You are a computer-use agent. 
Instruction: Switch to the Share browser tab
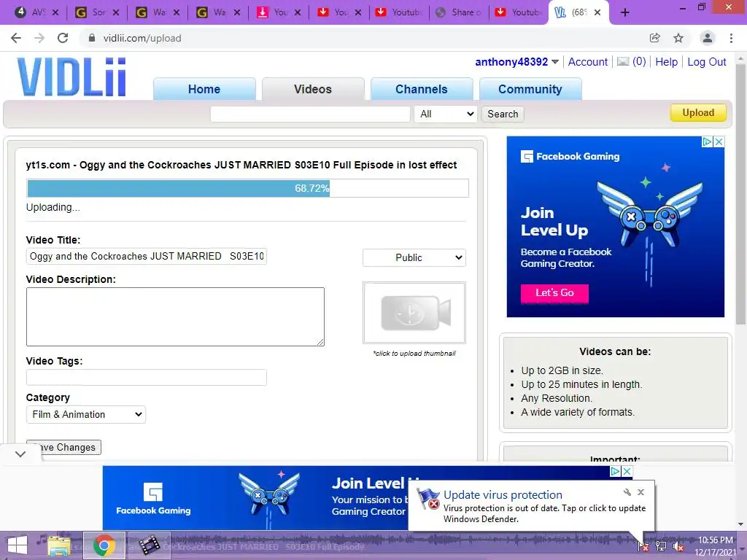pos(460,12)
